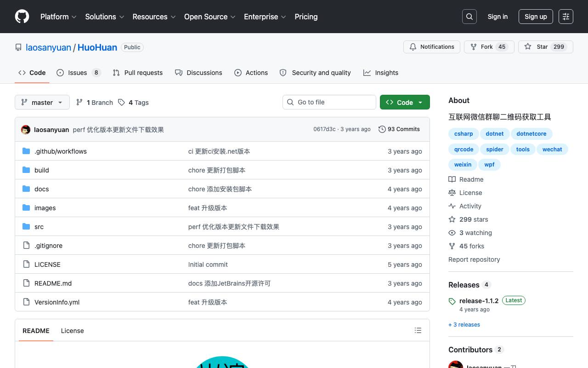The width and height of the screenshot is (588, 368).
Task: Click the eye icon beside 3 watching
Action: [x=452, y=233]
